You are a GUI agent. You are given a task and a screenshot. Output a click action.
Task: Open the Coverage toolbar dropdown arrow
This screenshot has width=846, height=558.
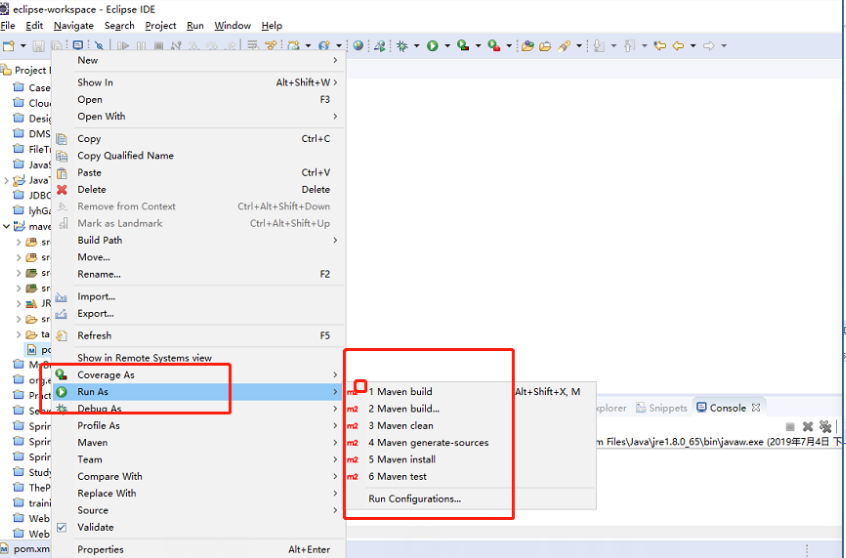pyautogui.click(x=478, y=46)
